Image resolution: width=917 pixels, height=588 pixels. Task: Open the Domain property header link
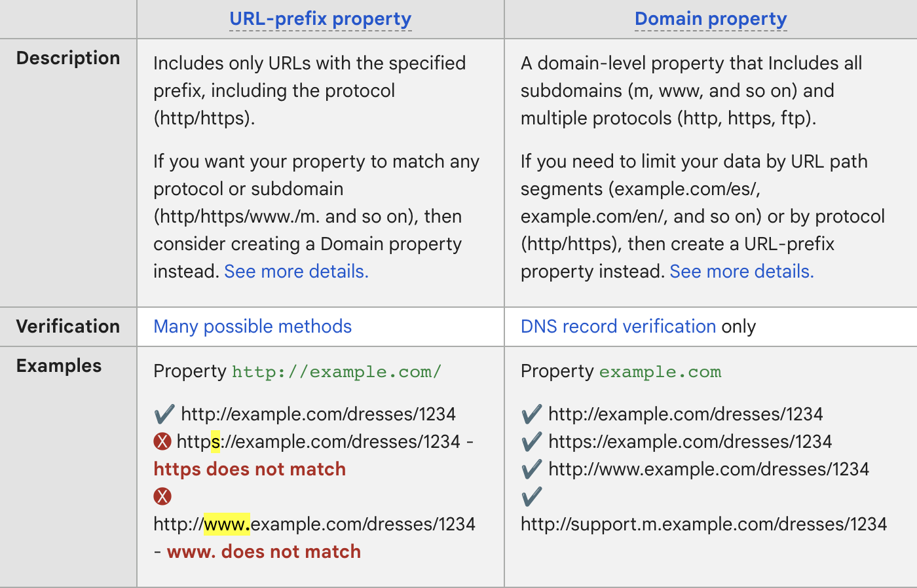[711, 19]
